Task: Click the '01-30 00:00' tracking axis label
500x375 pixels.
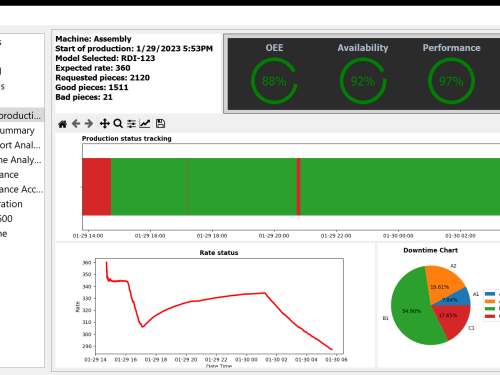Action: pyautogui.click(x=398, y=236)
